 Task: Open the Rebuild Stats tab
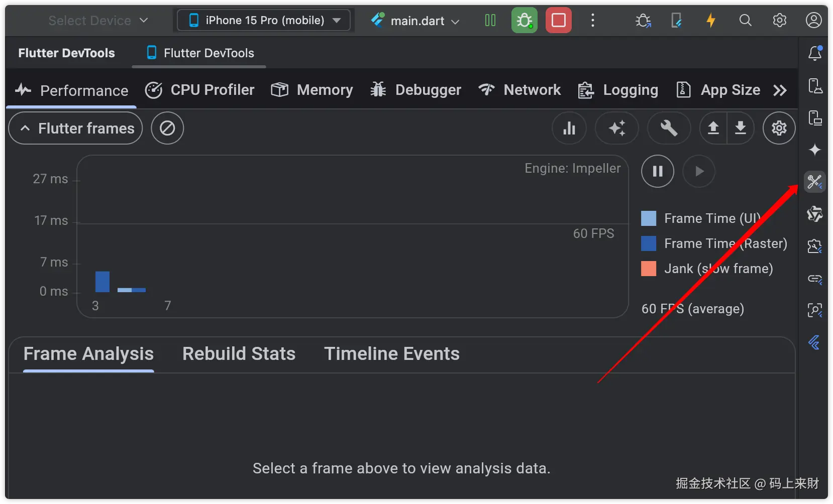coord(239,354)
